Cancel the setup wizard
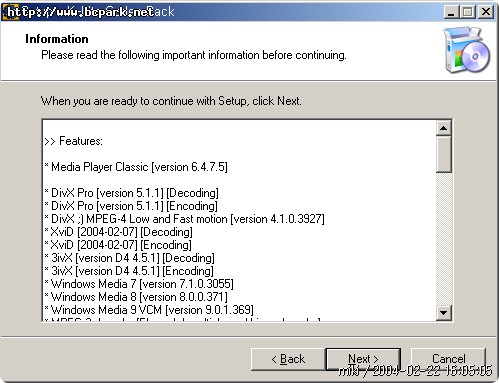Viewport: 499px width, 383px height. [448, 359]
